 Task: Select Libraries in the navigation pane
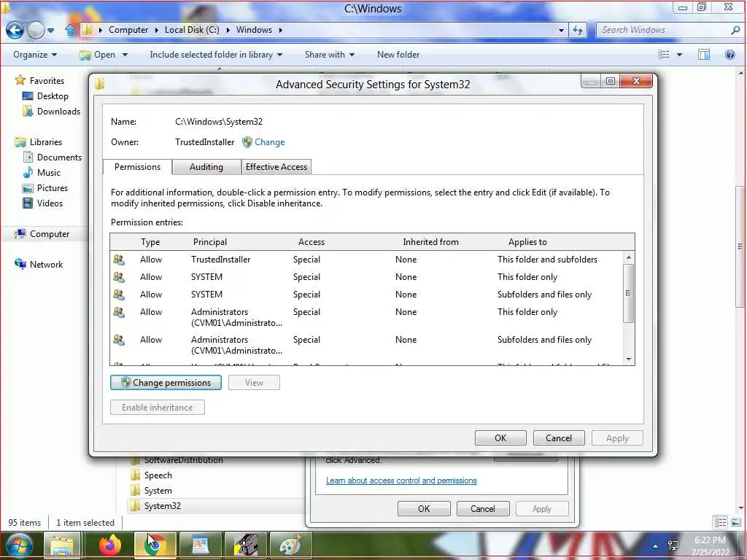tap(39, 142)
